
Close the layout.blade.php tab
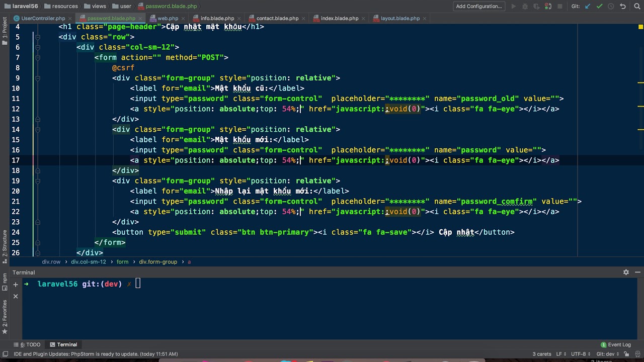tap(424, 19)
